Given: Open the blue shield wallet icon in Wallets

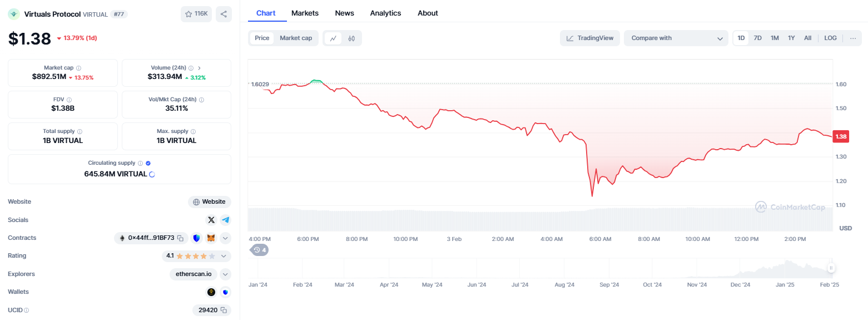Looking at the screenshot, I should pos(225,292).
